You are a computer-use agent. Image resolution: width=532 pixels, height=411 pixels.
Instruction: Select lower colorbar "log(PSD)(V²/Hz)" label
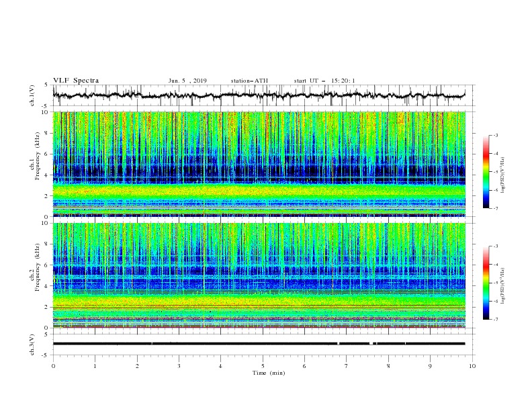click(x=503, y=286)
